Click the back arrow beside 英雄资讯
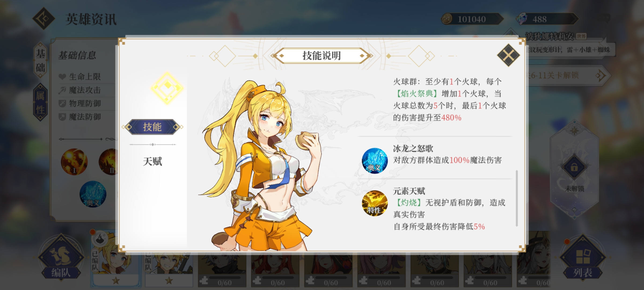Screen dimensions: 644x290 click(44, 19)
